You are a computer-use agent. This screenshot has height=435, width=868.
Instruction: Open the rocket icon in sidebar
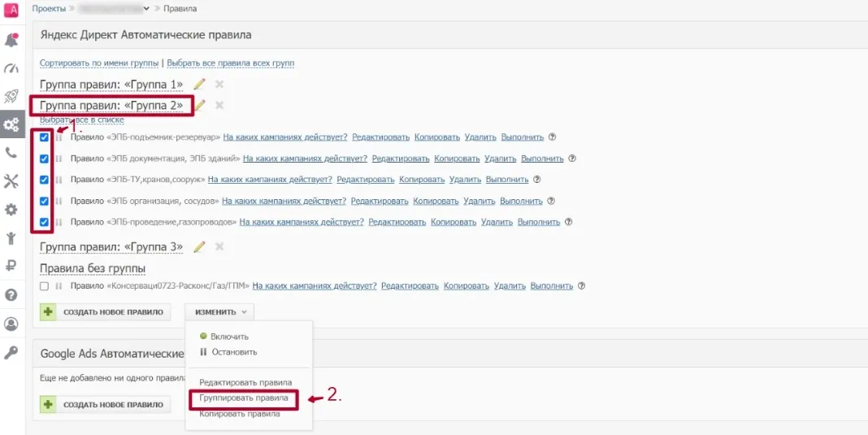(11, 97)
